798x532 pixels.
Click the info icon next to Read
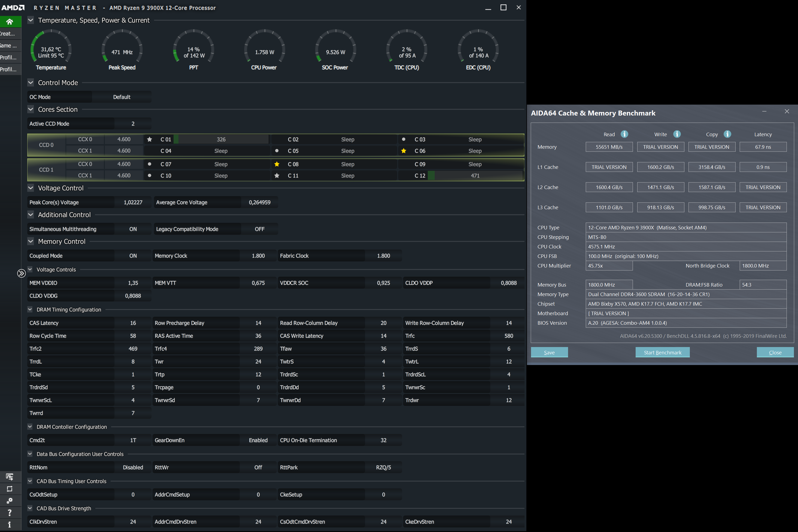pos(624,134)
